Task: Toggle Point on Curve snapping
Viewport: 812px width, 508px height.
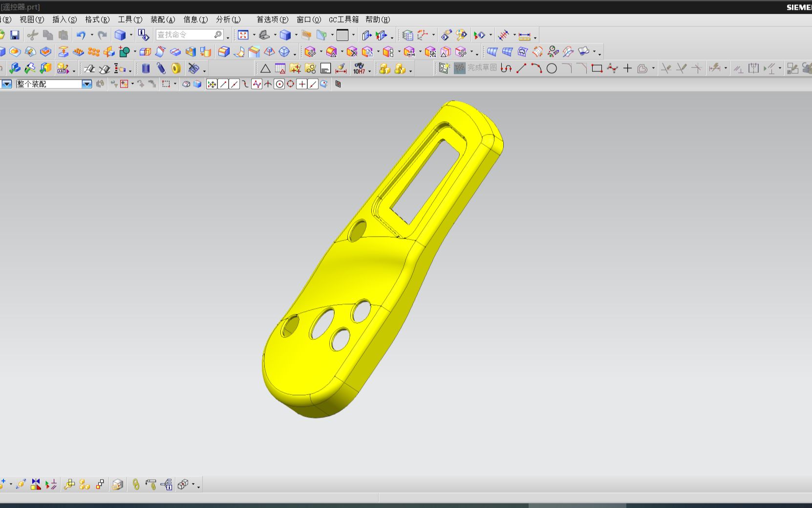Action: tap(313, 84)
